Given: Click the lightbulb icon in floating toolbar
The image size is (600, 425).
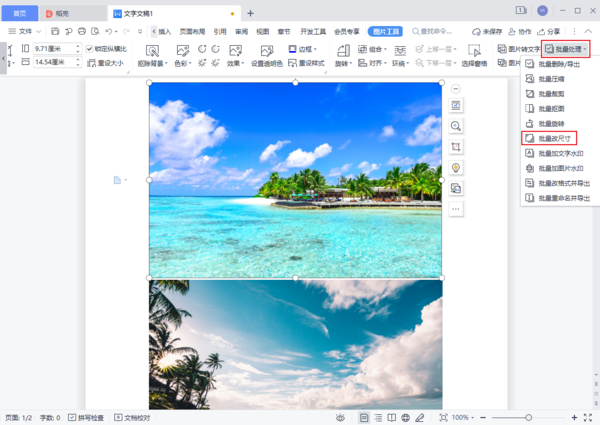Looking at the screenshot, I should 456,167.
